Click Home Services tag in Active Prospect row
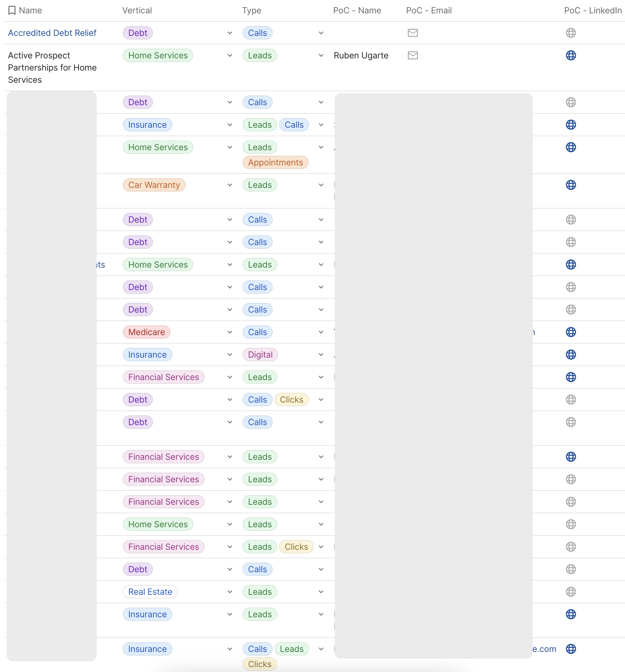The image size is (625, 672). tap(158, 55)
